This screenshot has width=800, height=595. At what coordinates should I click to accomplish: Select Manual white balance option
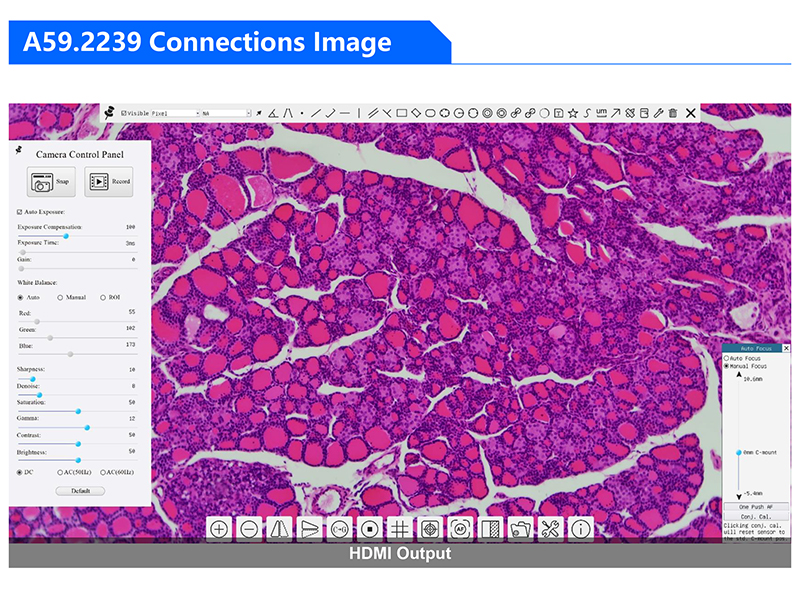[61, 297]
